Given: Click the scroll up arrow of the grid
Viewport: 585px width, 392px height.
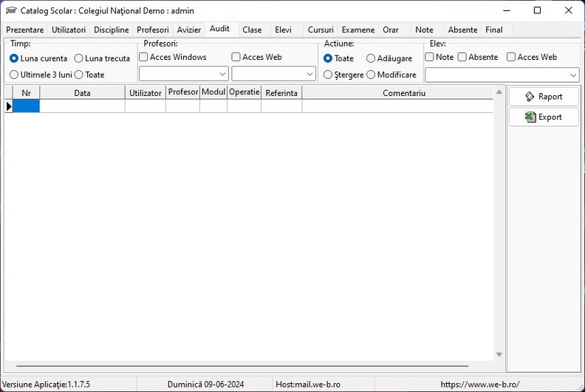Looking at the screenshot, I should pyautogui.click(x=499, y=92).
